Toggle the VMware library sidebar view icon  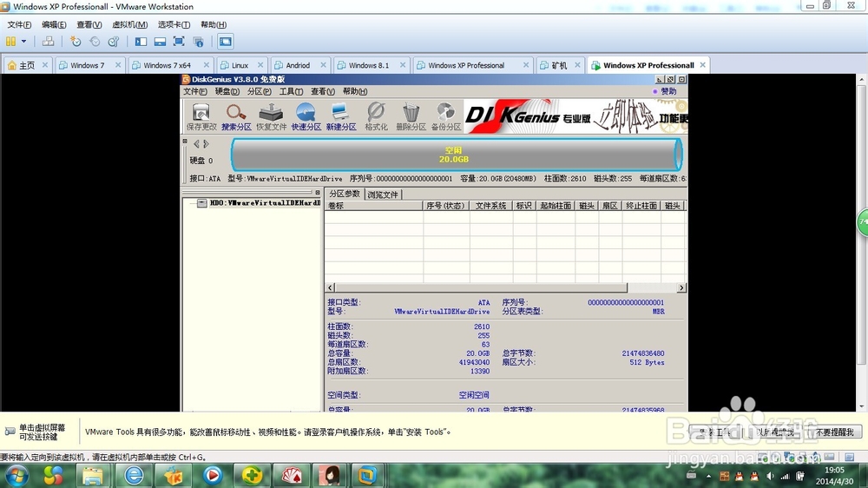[x=141, y=42]
